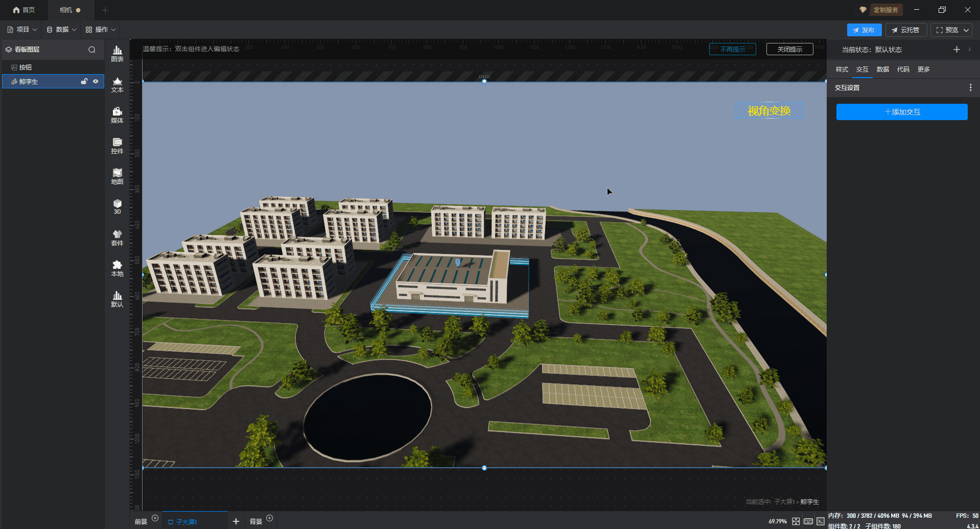Click the console terminal icon in status bar

pos(820,521)
